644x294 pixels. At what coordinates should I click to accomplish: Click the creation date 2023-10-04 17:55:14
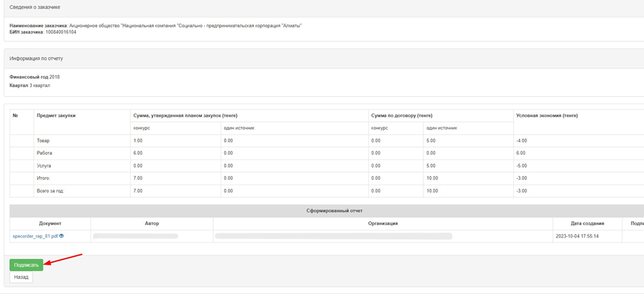coord(577,236)
